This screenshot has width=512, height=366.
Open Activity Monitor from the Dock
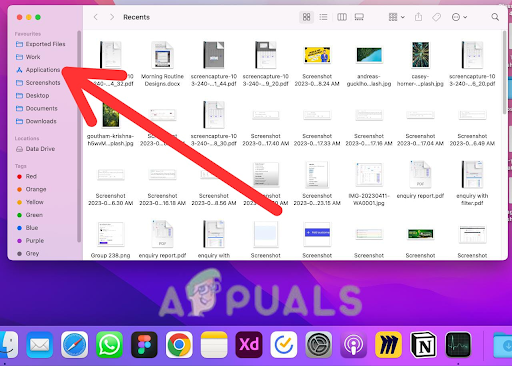point(458,345)
